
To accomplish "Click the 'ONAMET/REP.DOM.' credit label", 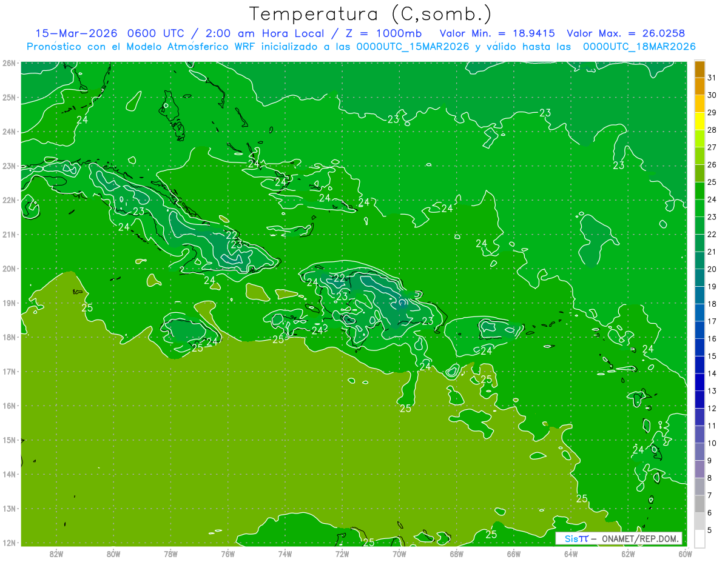I will click(641, 538).
